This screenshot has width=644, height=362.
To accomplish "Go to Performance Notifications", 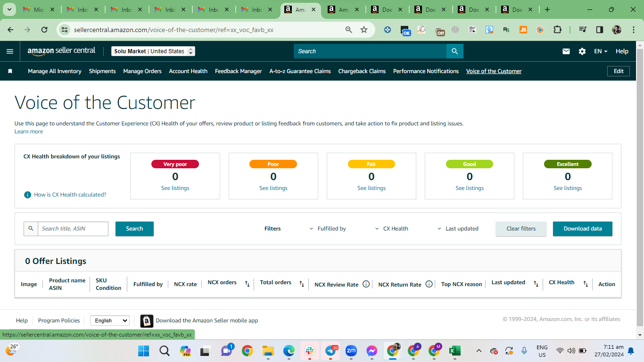I will [426, 71].
